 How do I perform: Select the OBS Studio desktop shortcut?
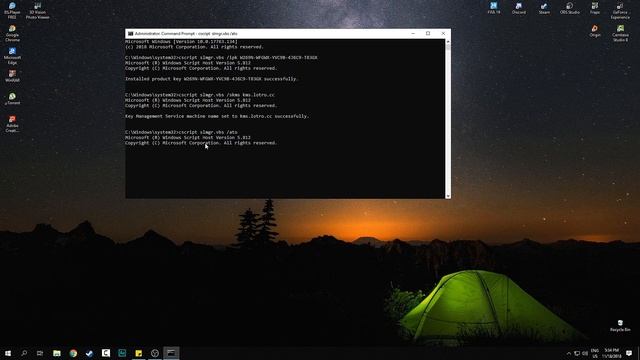coord(569,8)
